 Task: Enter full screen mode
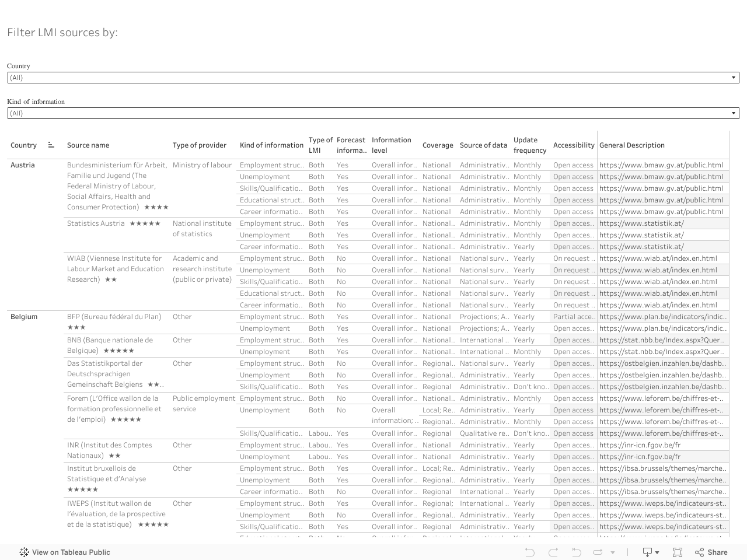[678, 552]
